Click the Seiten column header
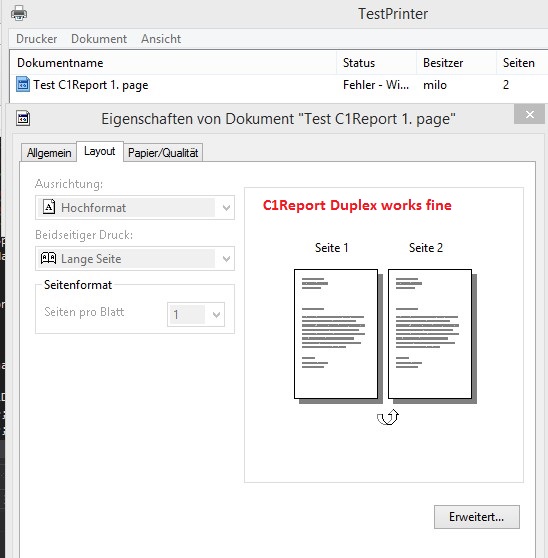Image resolution: width=548 pixels, height=558 pixels. [522, 63]
